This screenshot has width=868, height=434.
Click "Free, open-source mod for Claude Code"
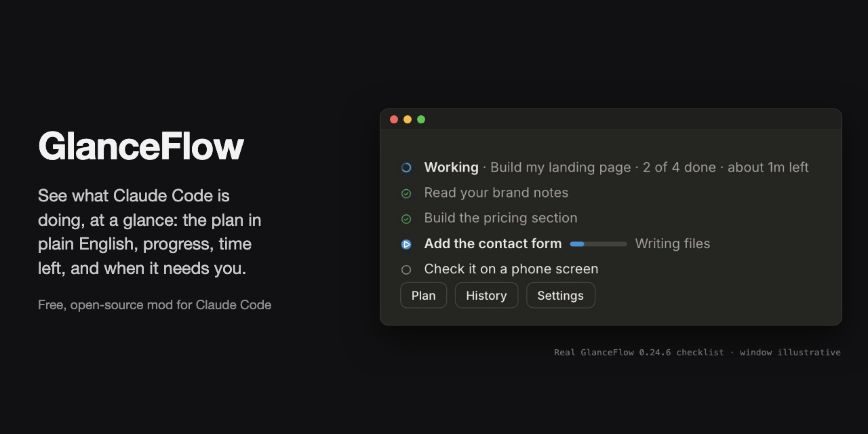point(155,305)
